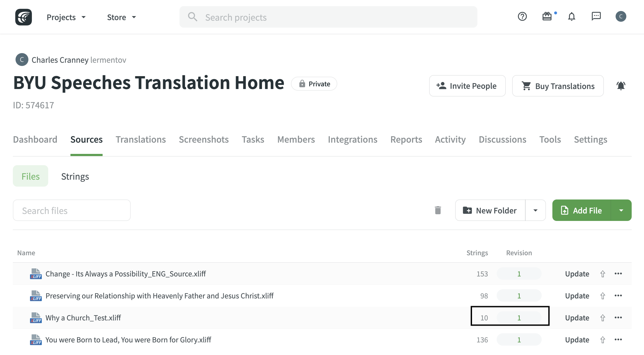Click the Crowdin logo icon

(x=24, y=17)
